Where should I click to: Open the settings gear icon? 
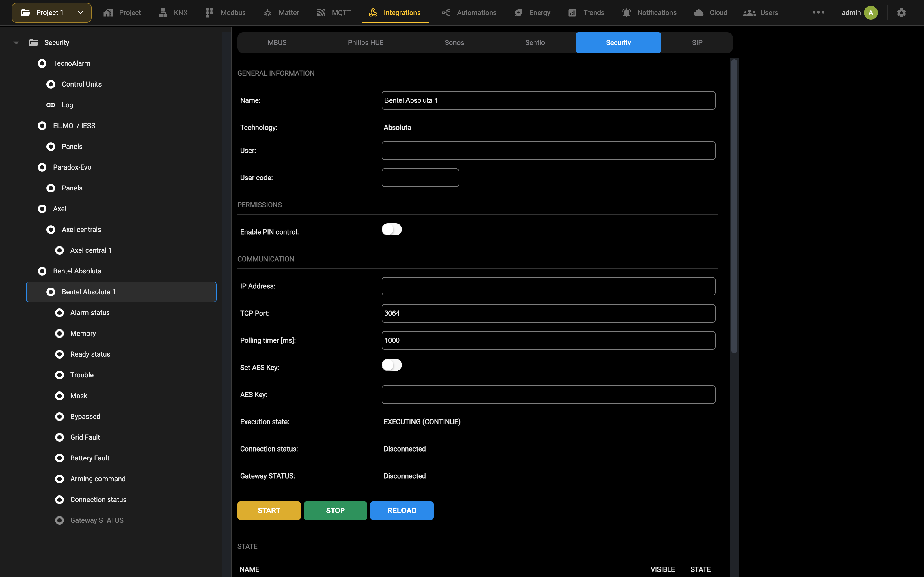tap(901, 13)
